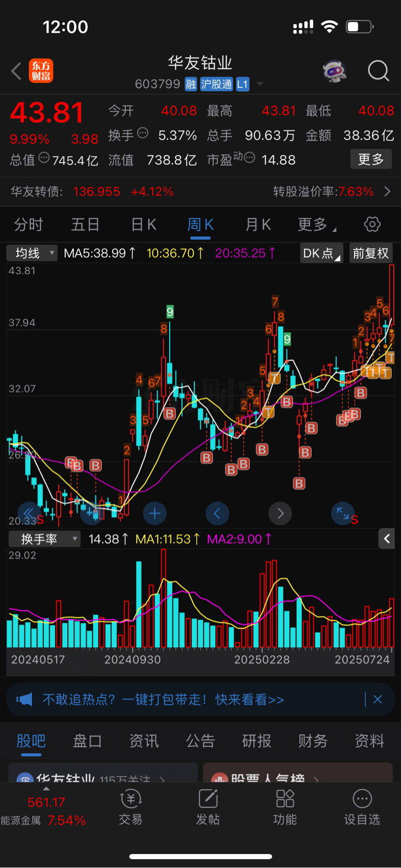The height and width of the screenshot is (868, 401).
Task: Open 交易 trading icon
Action: tap(131, 807)
